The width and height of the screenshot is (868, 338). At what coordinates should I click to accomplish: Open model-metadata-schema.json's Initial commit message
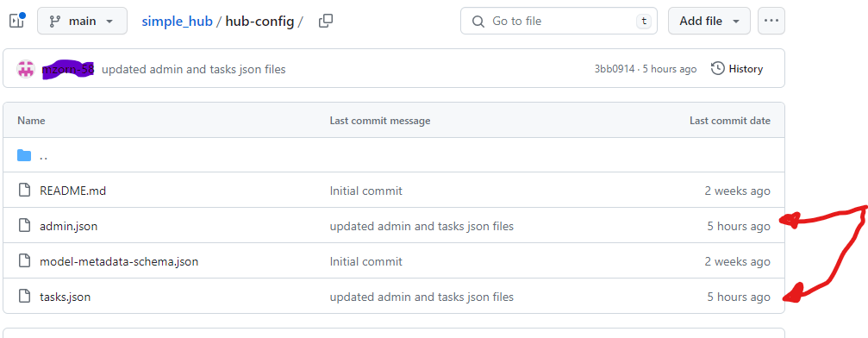point(366,261)
